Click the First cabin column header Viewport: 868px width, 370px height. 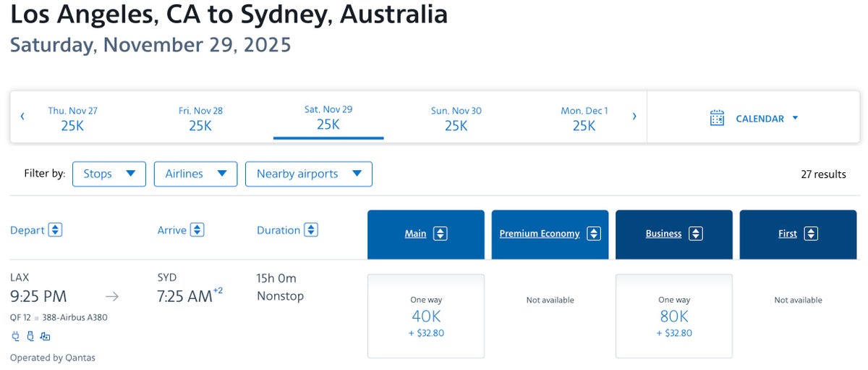pyautogui.click(x=798, y=234)
